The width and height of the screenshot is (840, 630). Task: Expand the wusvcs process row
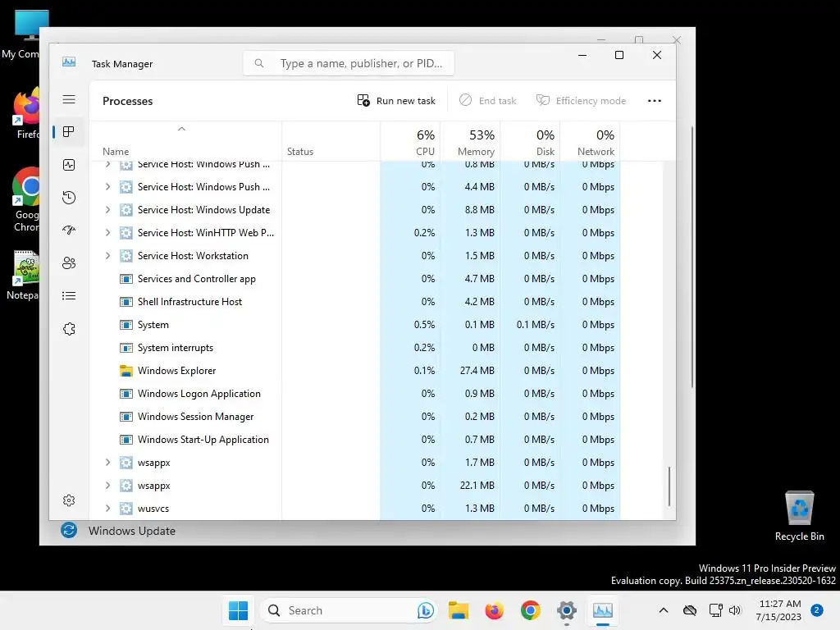107,509
